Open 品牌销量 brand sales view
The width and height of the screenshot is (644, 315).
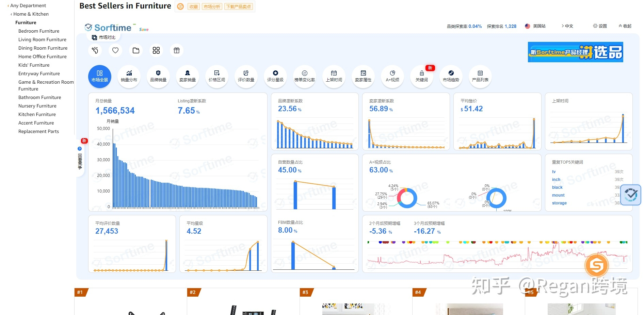(x=158, y=76)
